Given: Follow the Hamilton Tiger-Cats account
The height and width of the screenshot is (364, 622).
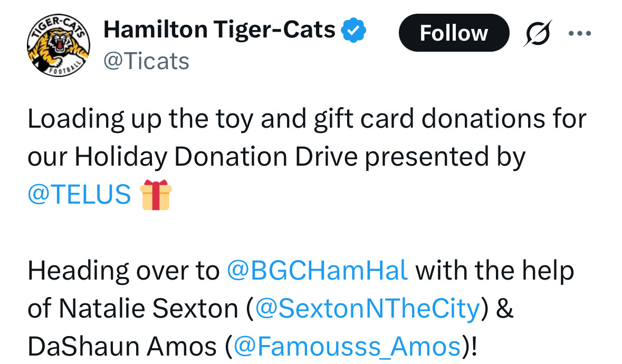Looking at the screenshot, I should point(454,33).
